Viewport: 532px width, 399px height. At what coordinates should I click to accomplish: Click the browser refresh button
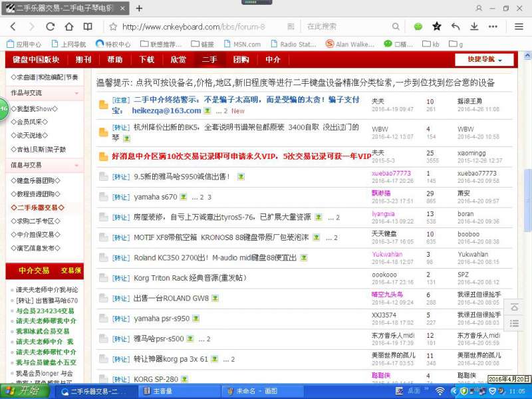click(51, 27)
